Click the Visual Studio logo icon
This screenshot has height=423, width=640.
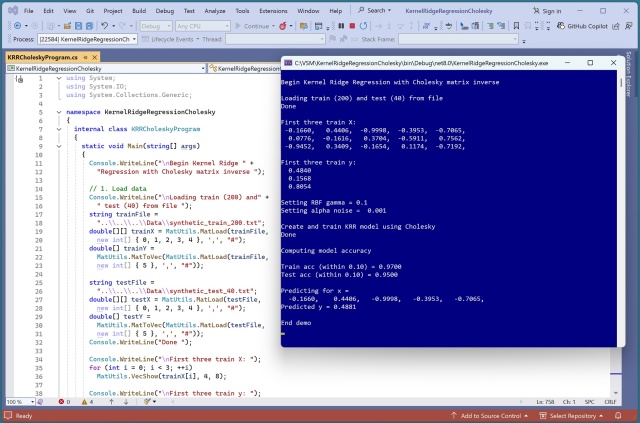pos(13,11)
